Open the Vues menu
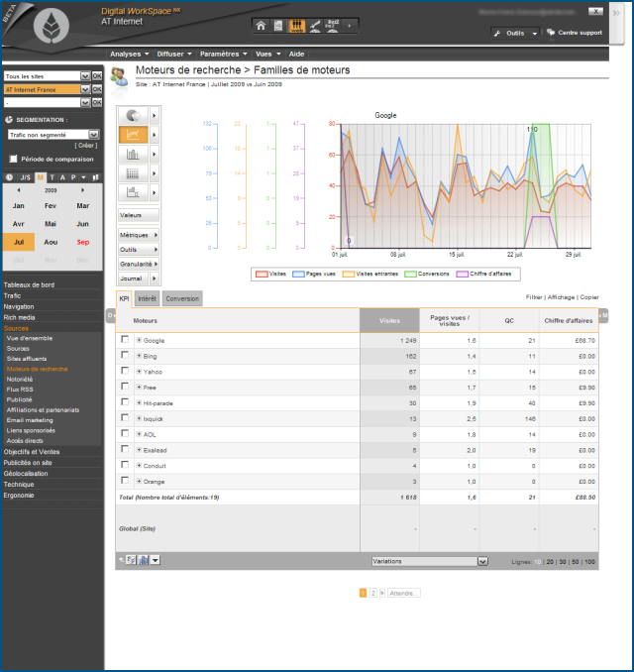 coord(268,54)
